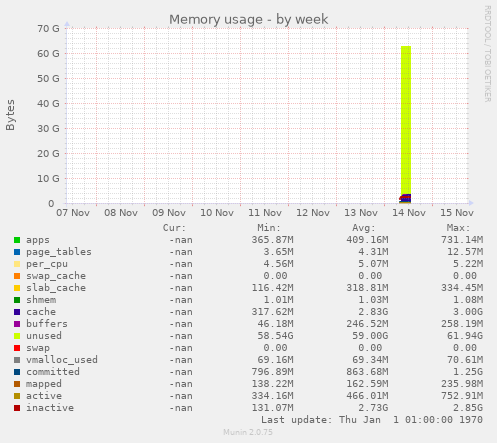Click the apps legend color swatch
The image size is (497, 443).
click(x=17, y=240)
